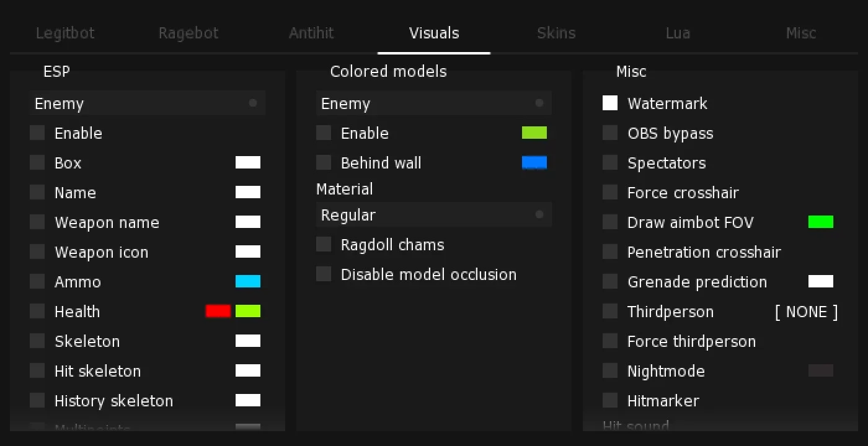Screen dimensions: 868x446
Task: Open the Colored models Enemy dropdown
Action: pos(434,103)
